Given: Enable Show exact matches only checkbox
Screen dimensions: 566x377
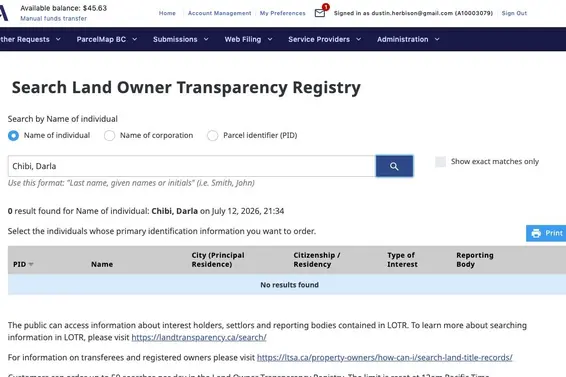Looking at the screenshot, I should pyautogui.click(x=440, y=161).
